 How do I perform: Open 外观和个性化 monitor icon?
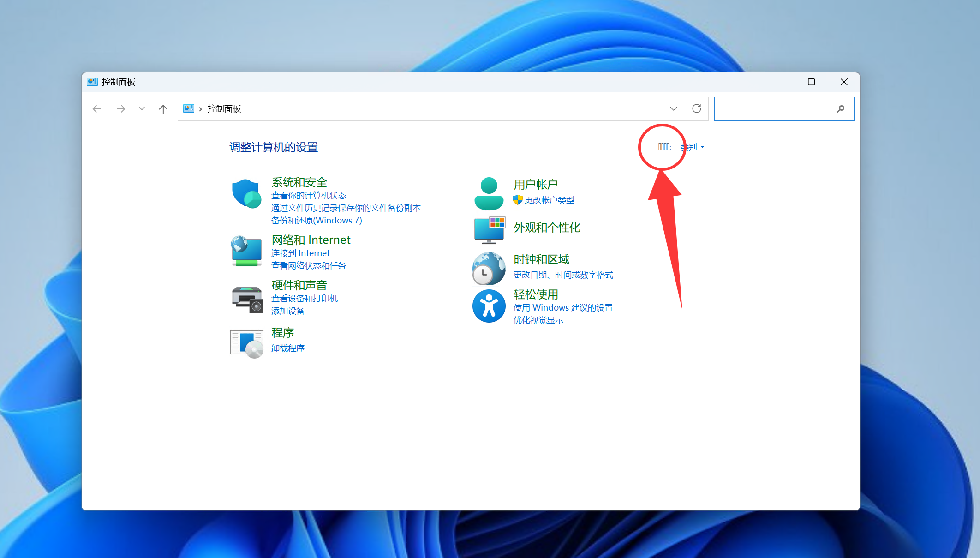490,229
